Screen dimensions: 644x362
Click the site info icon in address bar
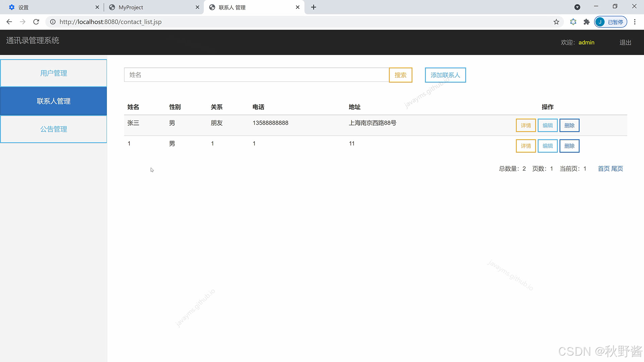53,22
